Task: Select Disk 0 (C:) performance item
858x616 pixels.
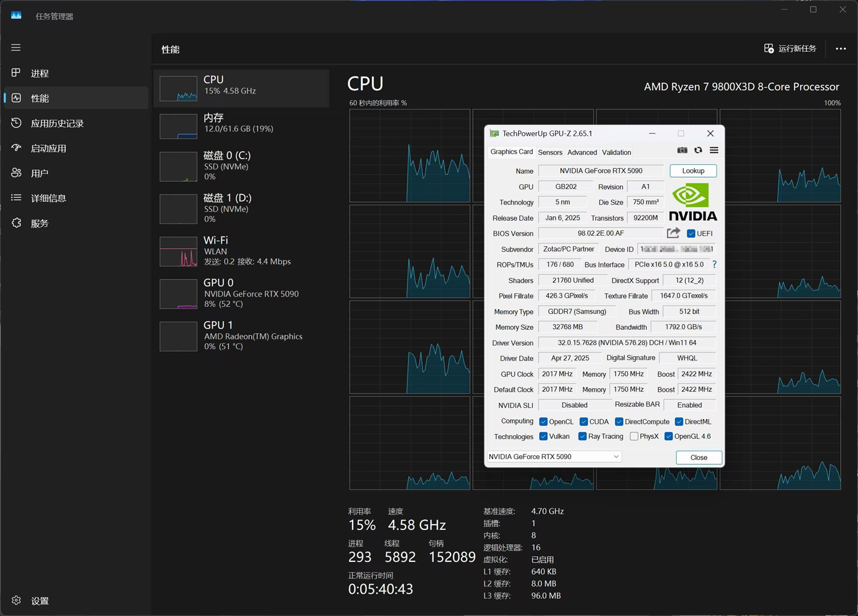Action: click(x=241, y=166)
